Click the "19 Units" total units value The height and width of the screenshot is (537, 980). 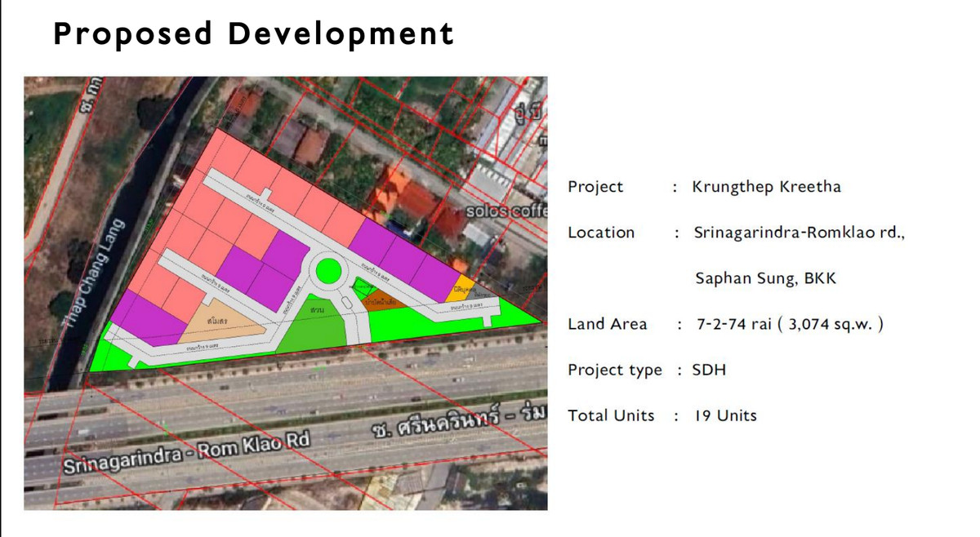pyautogui.click(x=725, y=415)
